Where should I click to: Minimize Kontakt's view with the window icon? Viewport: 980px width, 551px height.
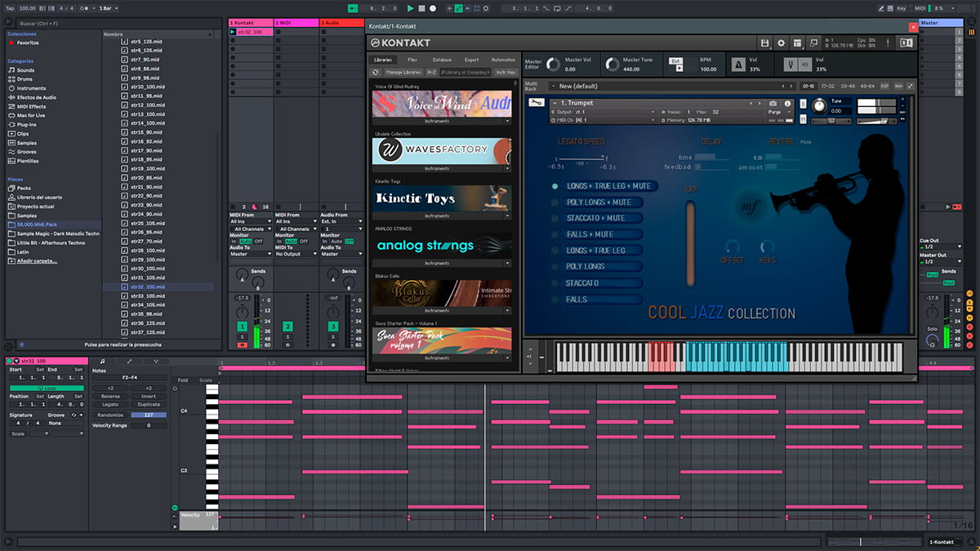coord(813,42)
